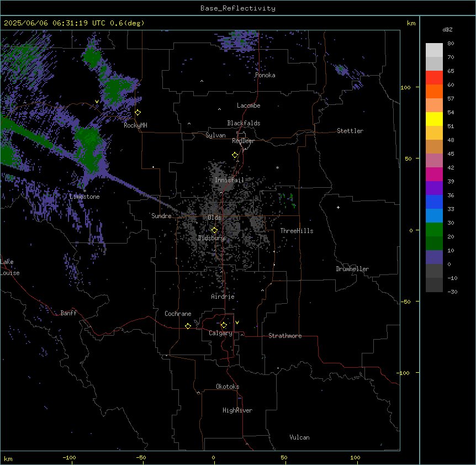Click the Banff label

click(68, 313)
